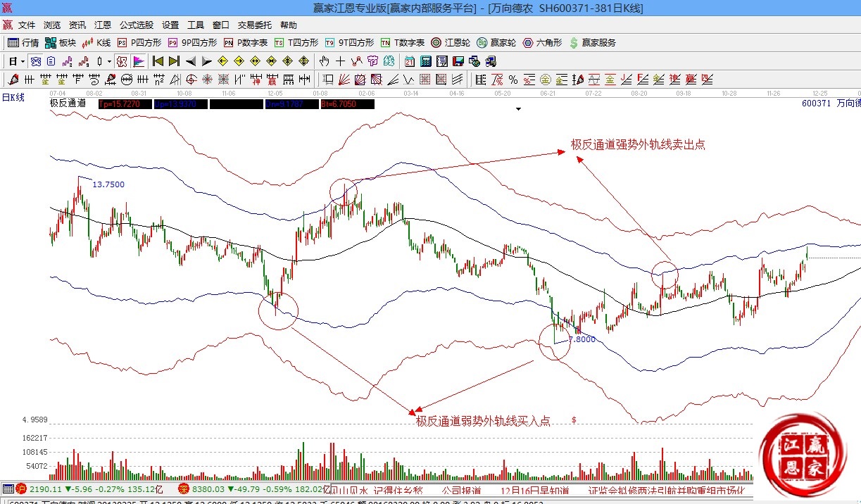Open the 六角形 hexagon tool
861x504 pixels.
(x=542, y=43)
